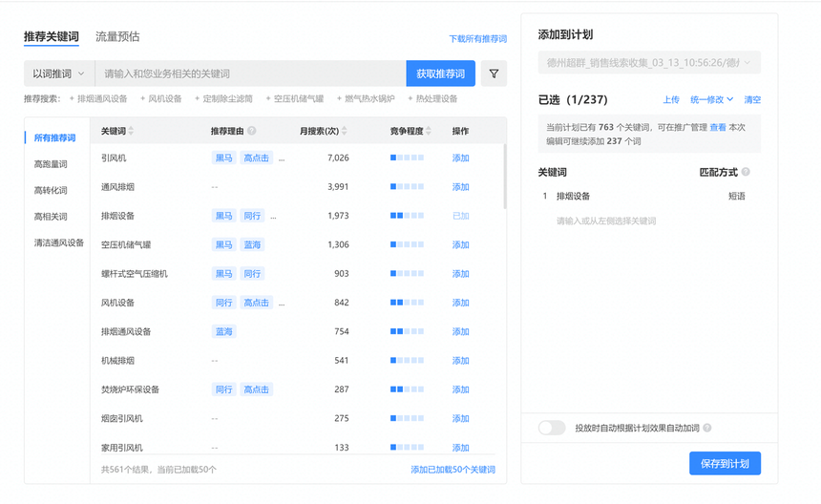821x504 pixels.
Task: Select 高转化词 in the left category list
Action: click(51, 190)
